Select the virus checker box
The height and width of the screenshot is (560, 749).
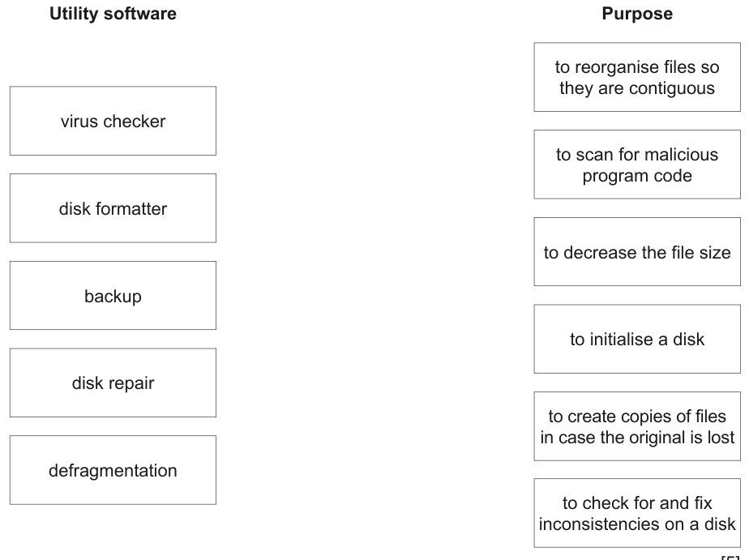coord(113,121)
